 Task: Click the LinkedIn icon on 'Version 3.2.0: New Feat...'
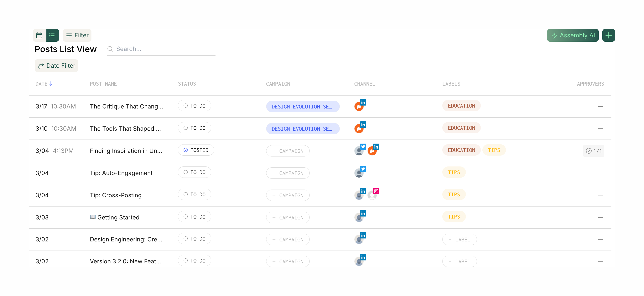click(363, 257)
